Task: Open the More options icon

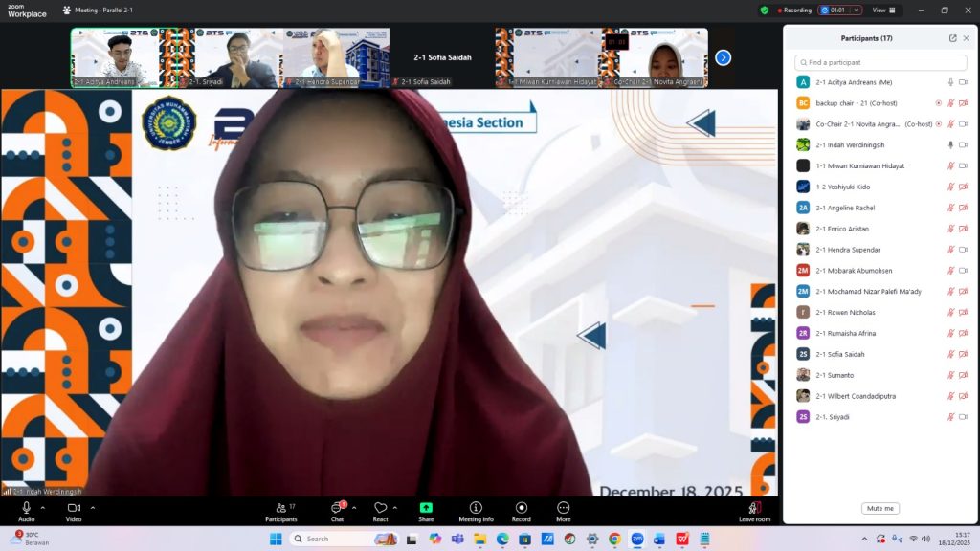Action: [x=563, y=508]
